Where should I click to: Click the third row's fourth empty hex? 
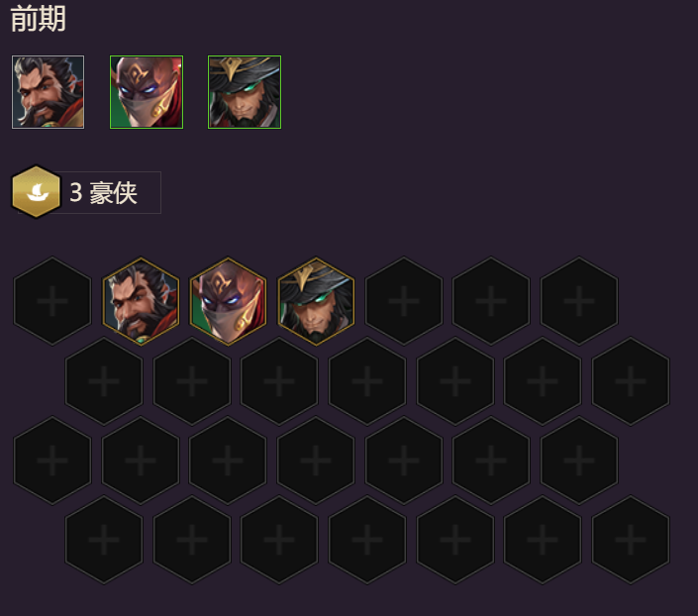pyautogui.click(x=316, y=461)
